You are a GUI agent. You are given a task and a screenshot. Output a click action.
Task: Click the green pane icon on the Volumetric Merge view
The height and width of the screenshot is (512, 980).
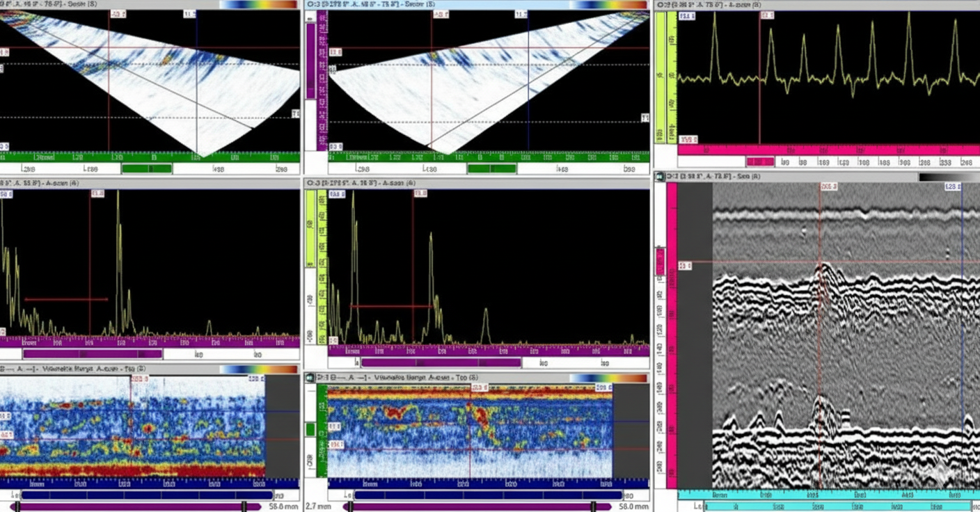309,376
